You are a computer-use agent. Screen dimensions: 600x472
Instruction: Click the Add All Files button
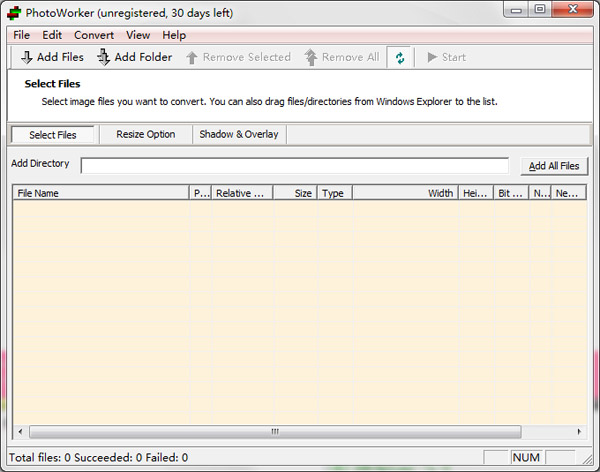tap(554, 166)
